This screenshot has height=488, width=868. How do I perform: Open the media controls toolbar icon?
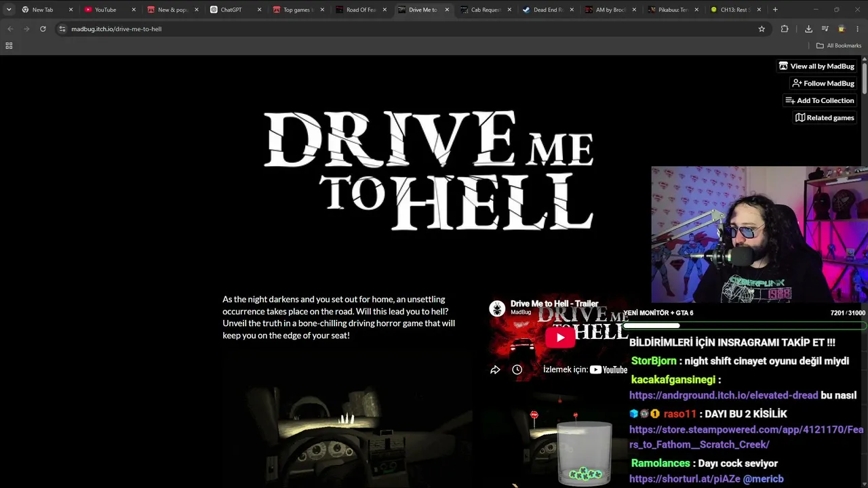pos(825,29)
